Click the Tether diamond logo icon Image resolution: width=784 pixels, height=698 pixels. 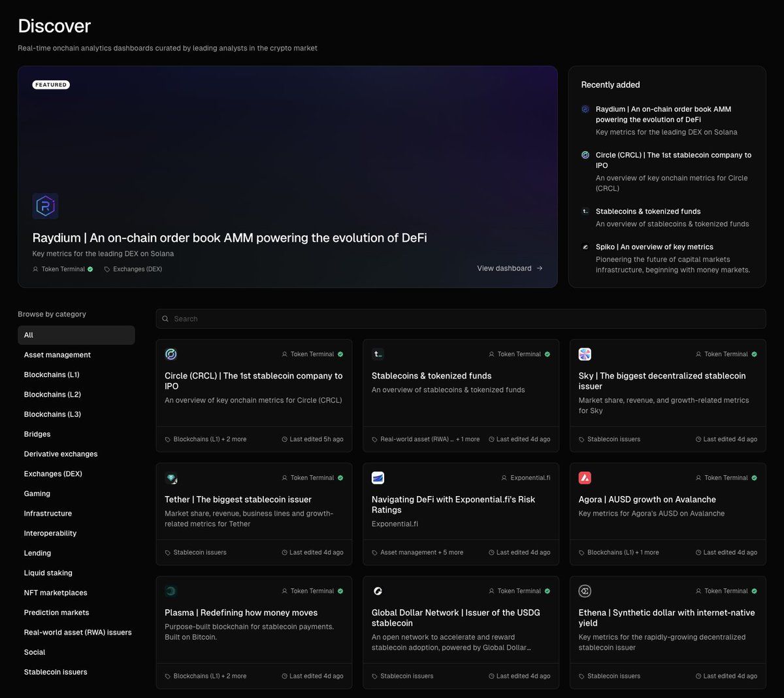pos(171,478)
